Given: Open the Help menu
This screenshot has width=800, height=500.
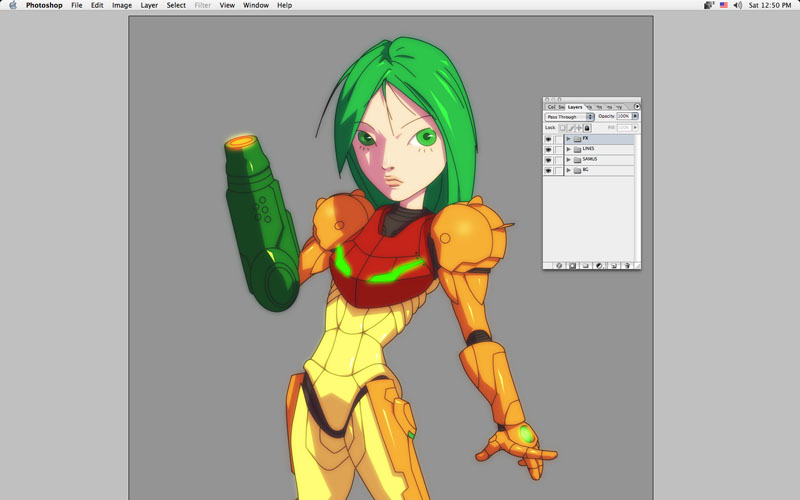Looking at the screenshot, I should (284, 5).
